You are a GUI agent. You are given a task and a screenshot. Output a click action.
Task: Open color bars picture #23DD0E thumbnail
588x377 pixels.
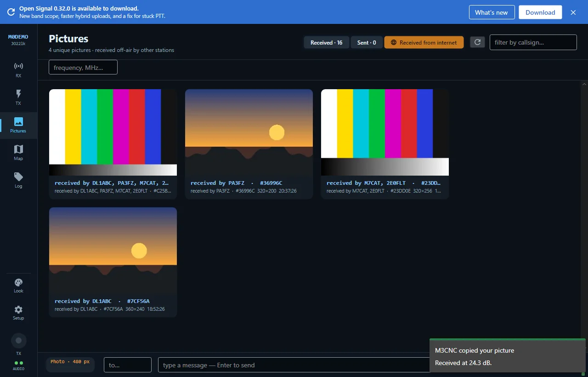385,132
